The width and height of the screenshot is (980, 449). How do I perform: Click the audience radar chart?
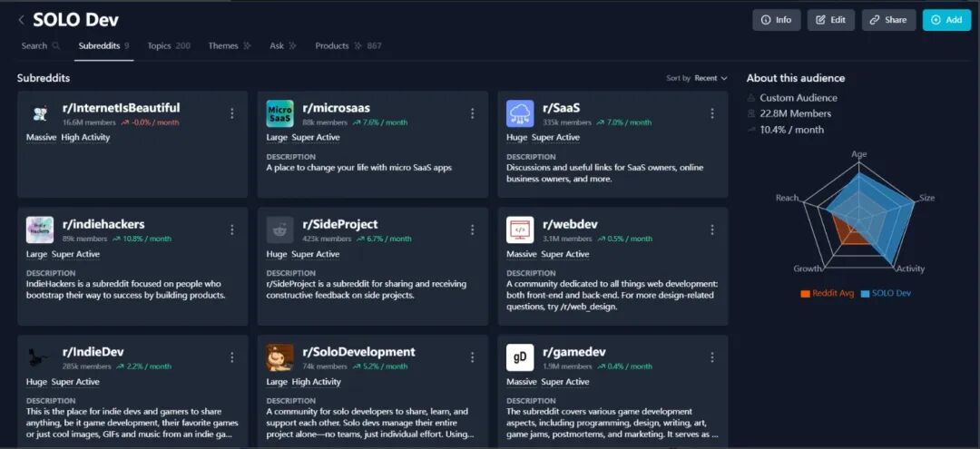click(x=859, y=216)
